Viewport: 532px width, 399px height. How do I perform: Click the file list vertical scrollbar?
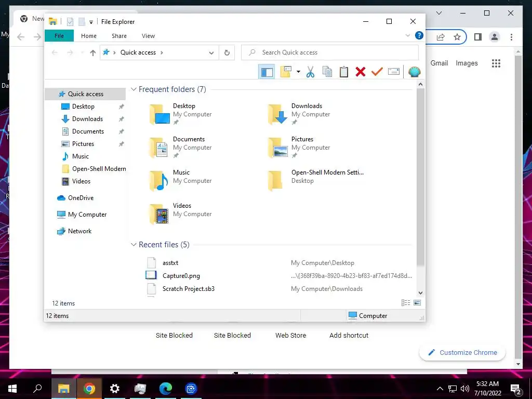[x=420, y=177]
